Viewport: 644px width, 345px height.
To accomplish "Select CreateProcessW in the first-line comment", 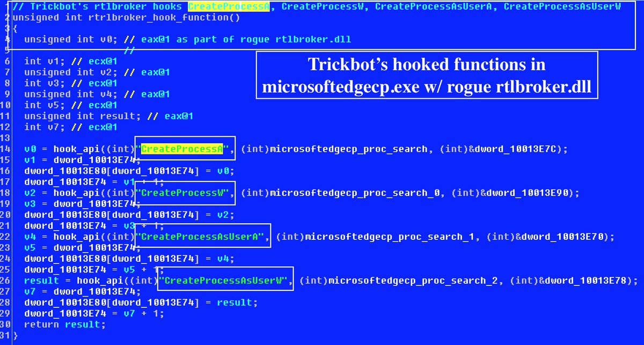I will 323,7.
